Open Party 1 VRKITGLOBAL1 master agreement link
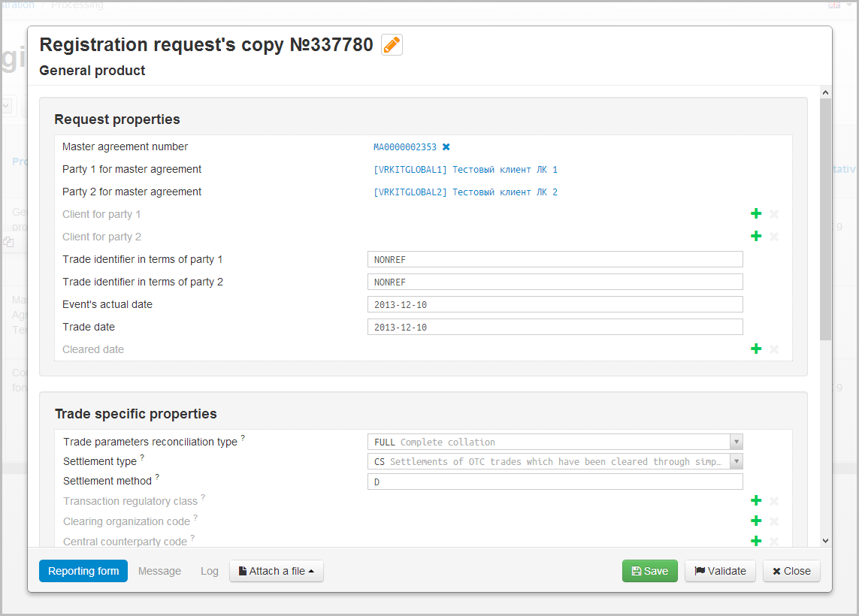 click(465, 170)
